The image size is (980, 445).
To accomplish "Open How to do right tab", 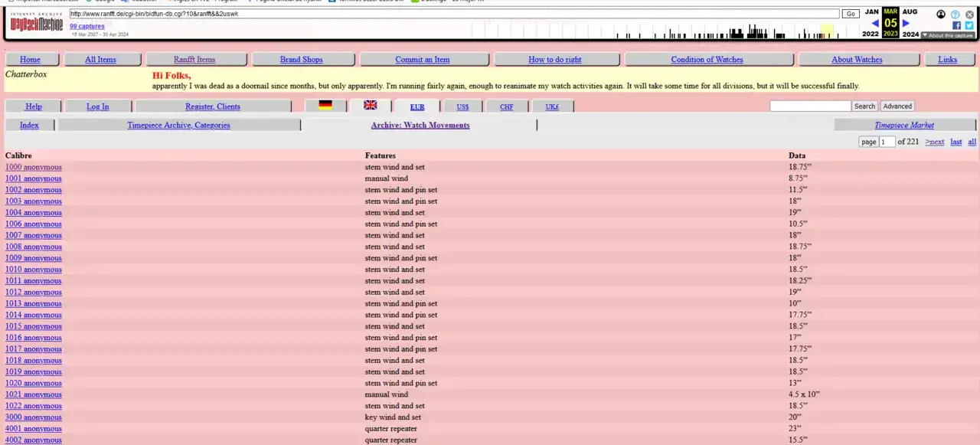I will 555,60.
